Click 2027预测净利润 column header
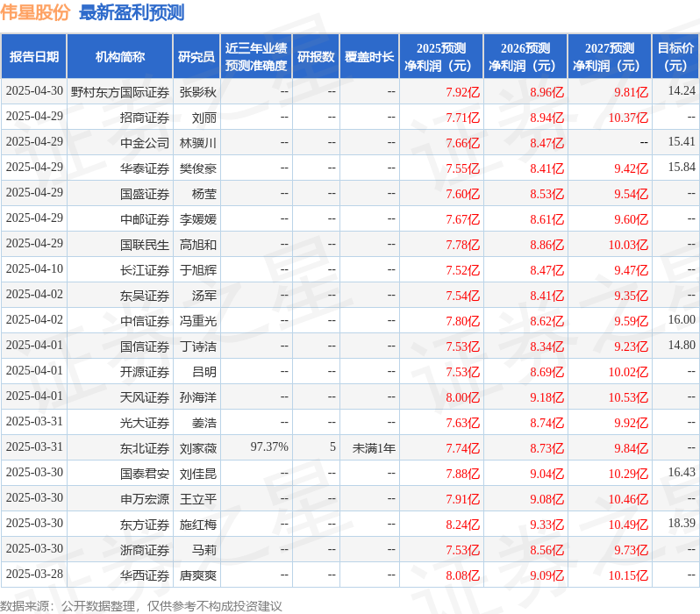700x614 pixels. click(609, 57)
